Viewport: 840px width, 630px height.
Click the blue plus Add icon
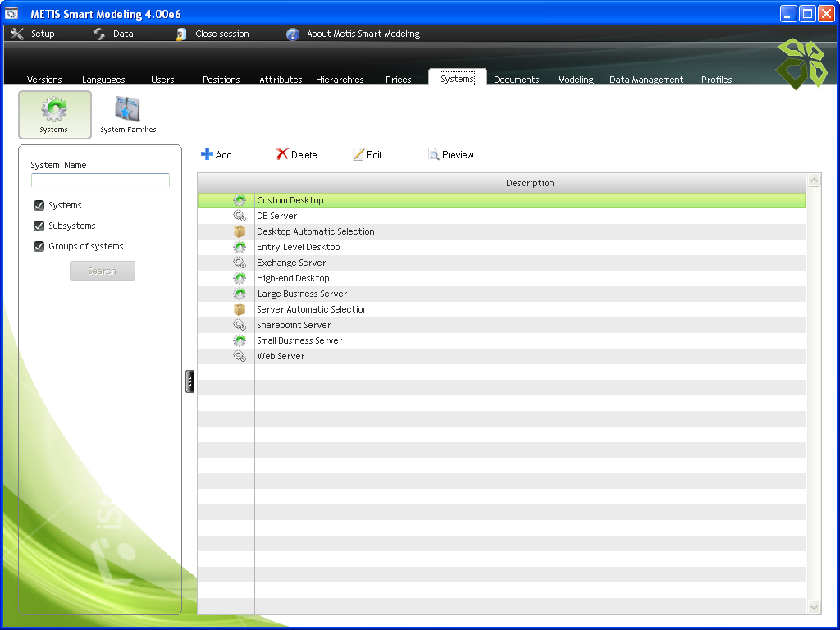point(207,154)
